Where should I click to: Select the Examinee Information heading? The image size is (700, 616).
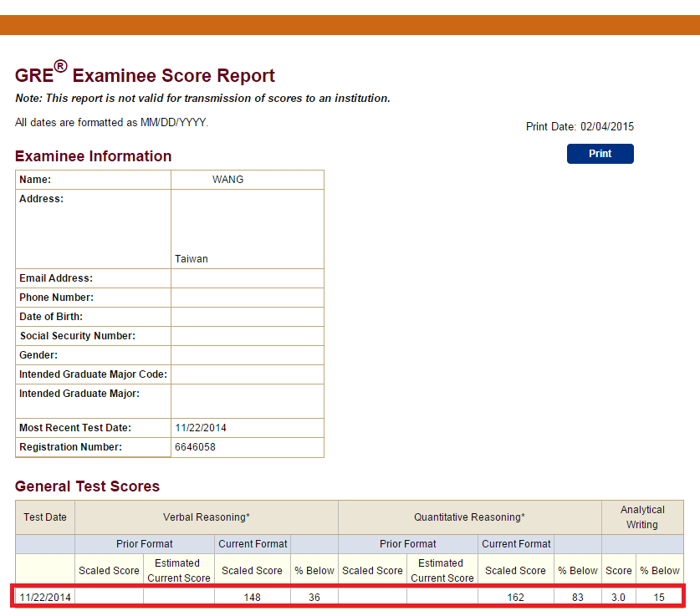pyautogui.click(x=94, y=156)
